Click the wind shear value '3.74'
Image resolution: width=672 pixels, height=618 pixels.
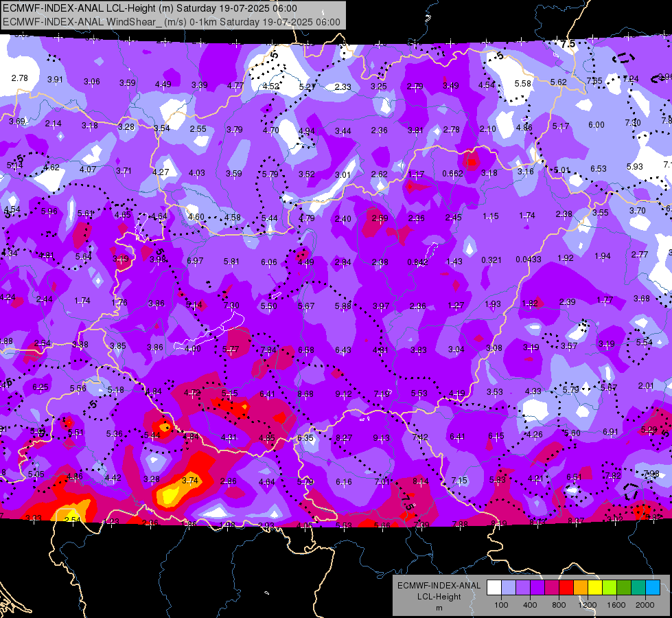(190, 481)
